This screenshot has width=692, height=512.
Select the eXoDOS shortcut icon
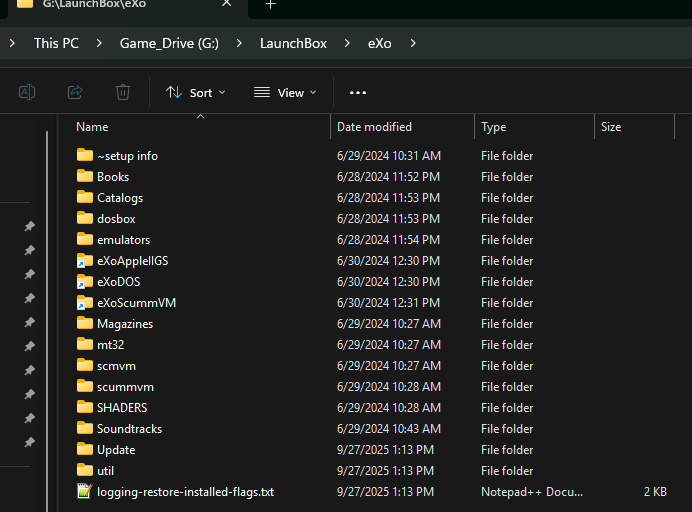coord(84,282)
